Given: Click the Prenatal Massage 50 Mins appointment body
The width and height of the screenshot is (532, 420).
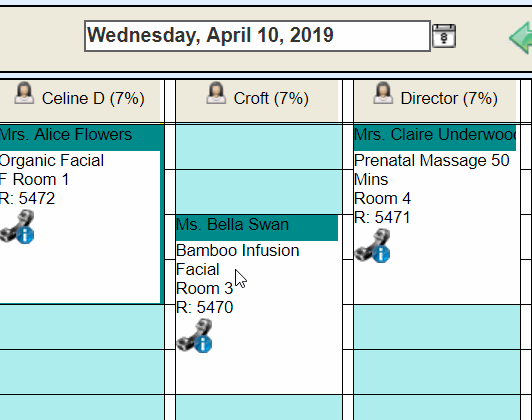Looking at the screenshot, I should pyautogui.click(x=437, y=227).
